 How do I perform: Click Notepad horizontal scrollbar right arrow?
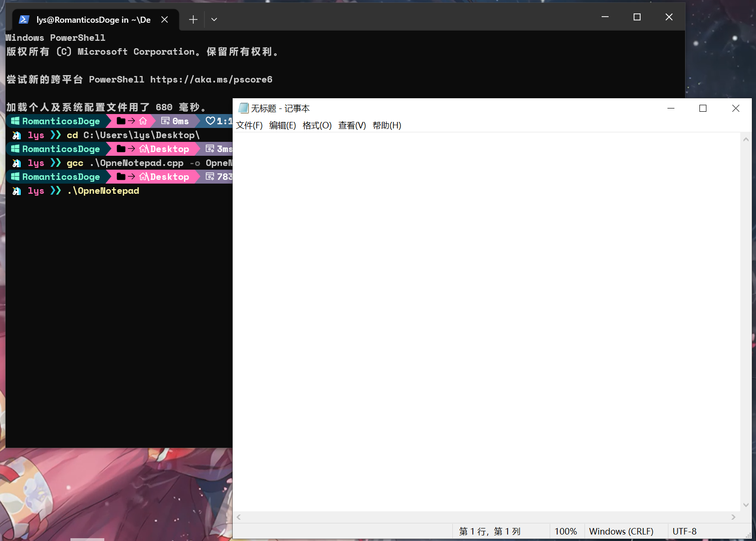tap(733, 517)
